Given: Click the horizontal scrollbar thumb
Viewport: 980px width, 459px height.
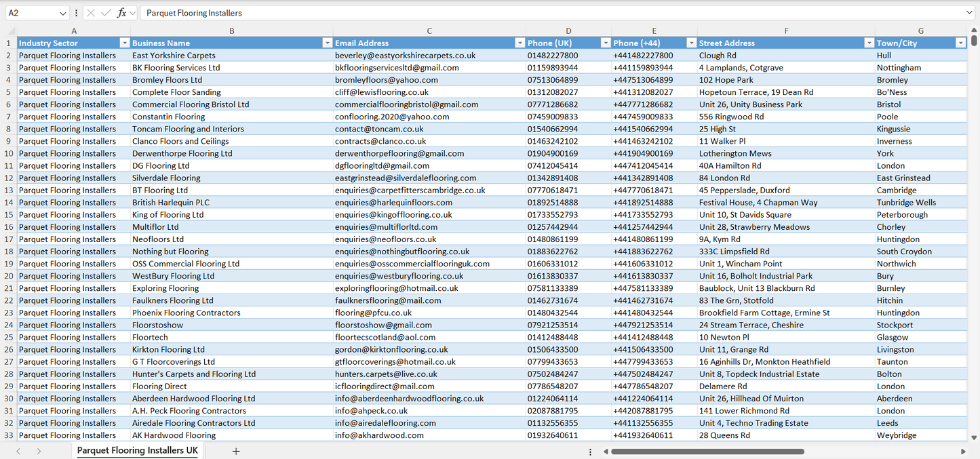Looking at the screenshot, I should click(x=708, y=451).
